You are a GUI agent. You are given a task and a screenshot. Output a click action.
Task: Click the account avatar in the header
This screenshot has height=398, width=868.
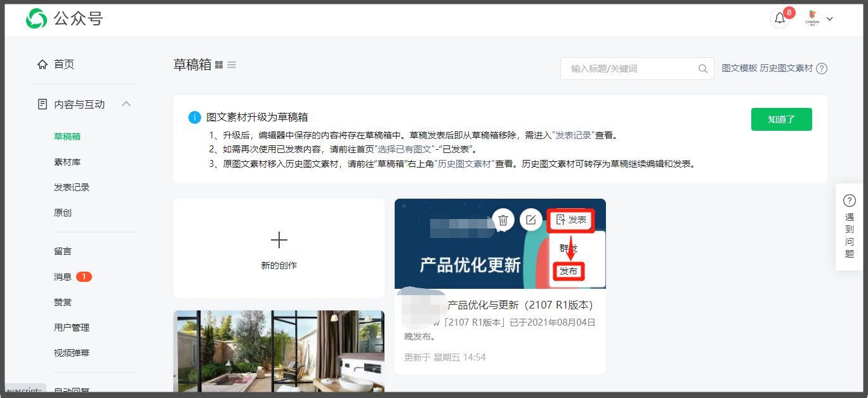(x=812, y=18)
